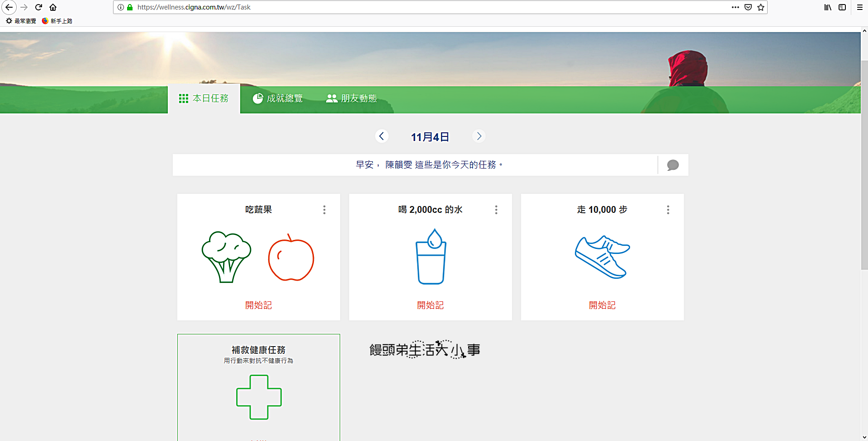
Task: Click the user name 陳韻雯 link
Action: 398,165
